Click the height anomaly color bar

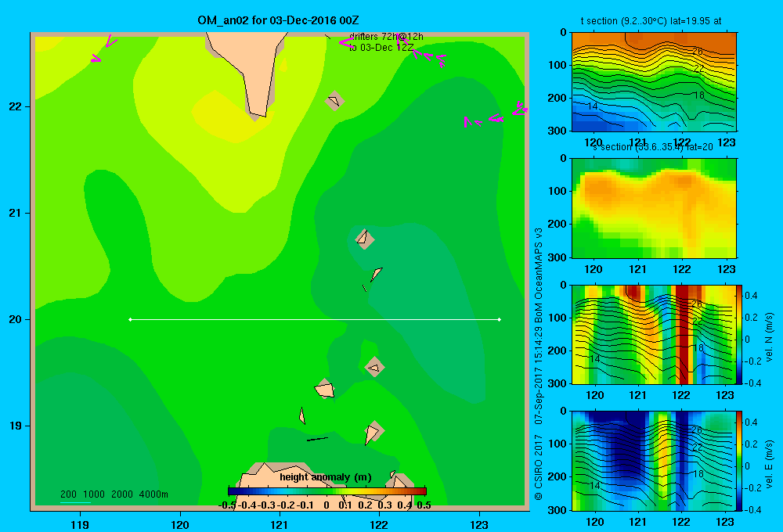[x=327, y=491]
